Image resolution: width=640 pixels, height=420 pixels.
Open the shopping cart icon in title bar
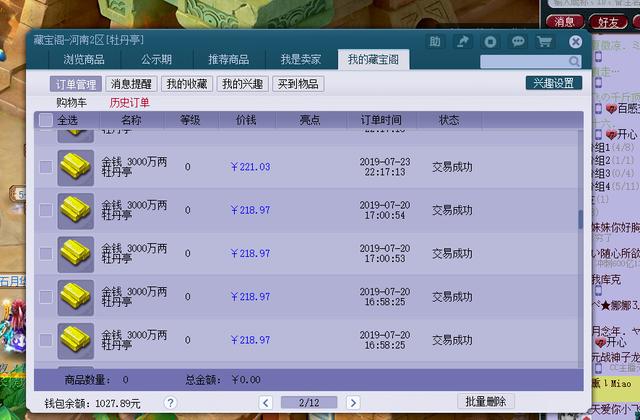pyautogui.click(x=544, y=42)
